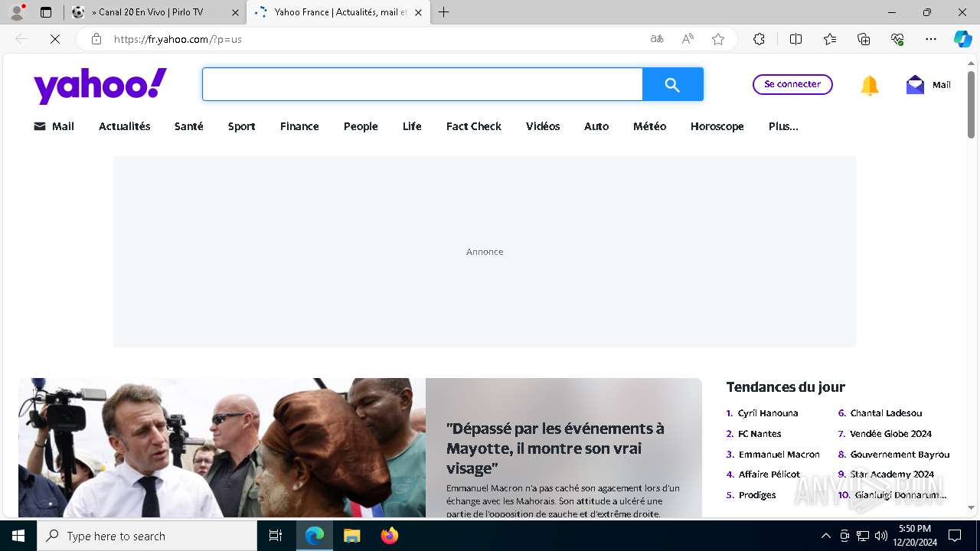Open trending topic Prodiges
This screenshot has width=980, height=551.
tap(757, 495)
